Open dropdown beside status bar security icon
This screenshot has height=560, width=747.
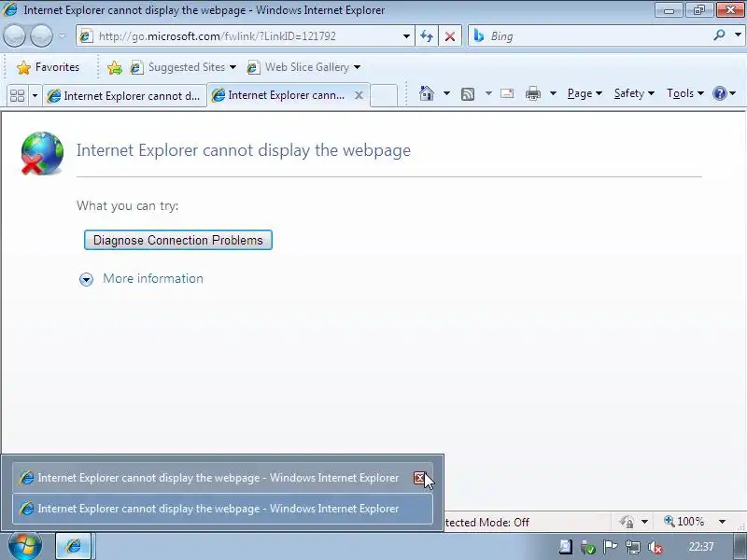(644, 522)
